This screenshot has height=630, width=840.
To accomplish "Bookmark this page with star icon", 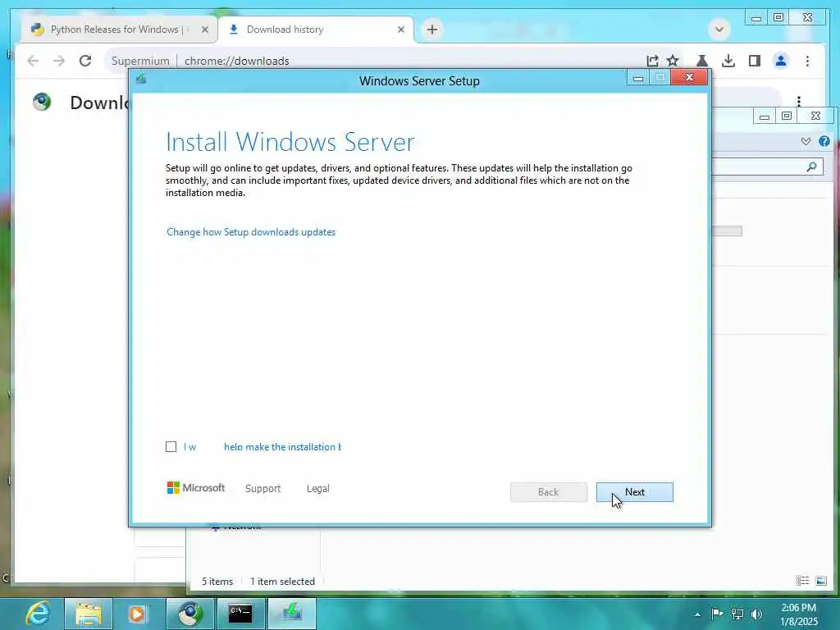I will click(673, 61).
